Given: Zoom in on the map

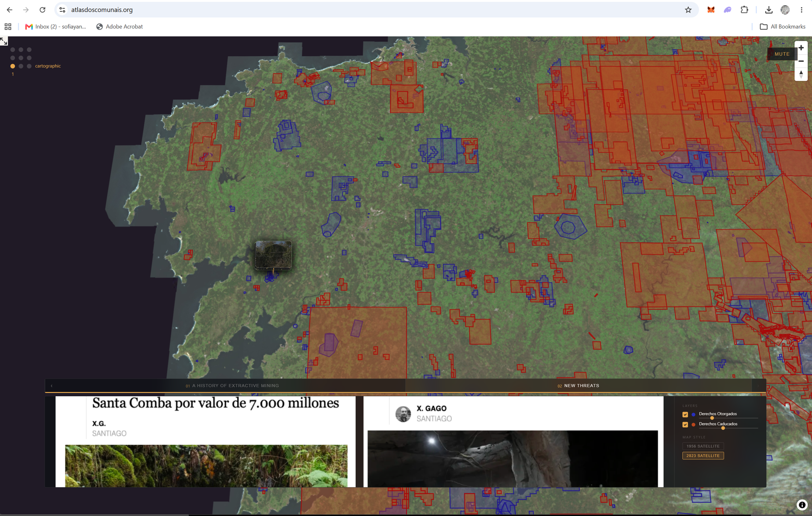Looking at the screenshot, I should click(x=801, y=48).
